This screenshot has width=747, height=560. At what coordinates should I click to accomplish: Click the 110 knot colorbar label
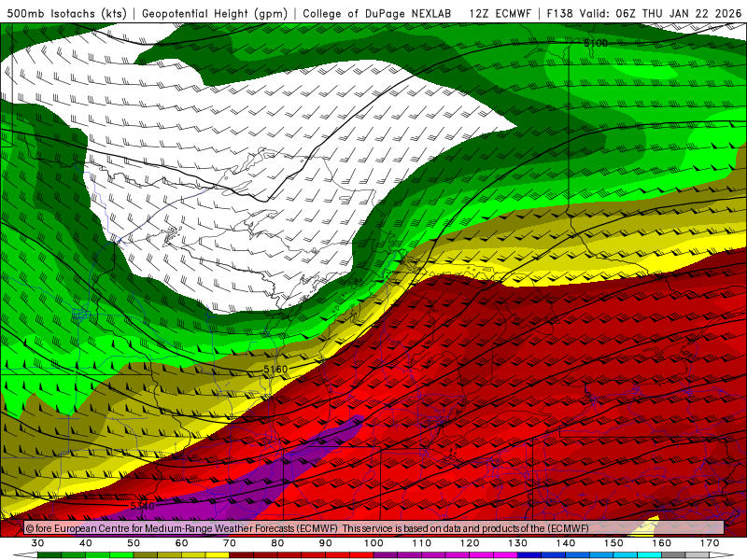422,543
